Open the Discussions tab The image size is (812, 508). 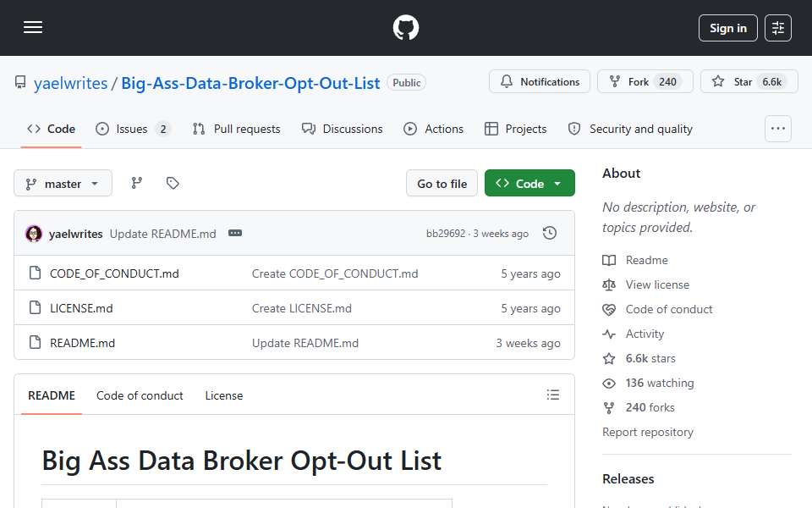pyautogui.click(x=343, y=129)
